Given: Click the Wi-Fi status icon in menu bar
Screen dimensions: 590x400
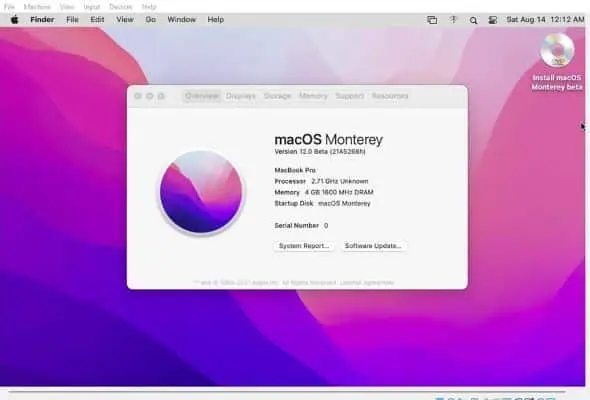Looking at the screenshot, I should pos(453,20).
